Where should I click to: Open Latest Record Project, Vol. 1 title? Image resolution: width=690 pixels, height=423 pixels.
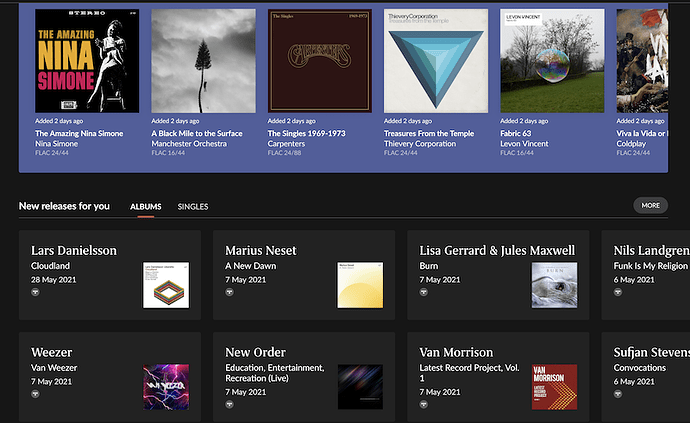point(470,373)
